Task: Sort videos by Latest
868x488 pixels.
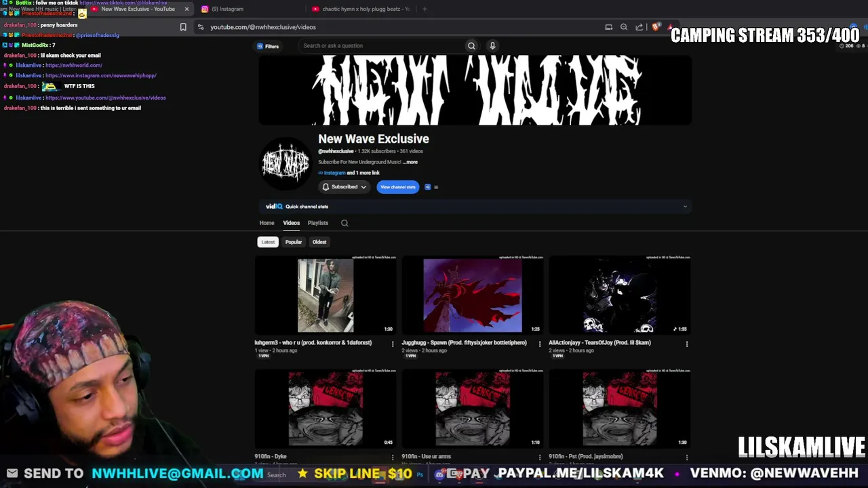Action: point(268,242)
